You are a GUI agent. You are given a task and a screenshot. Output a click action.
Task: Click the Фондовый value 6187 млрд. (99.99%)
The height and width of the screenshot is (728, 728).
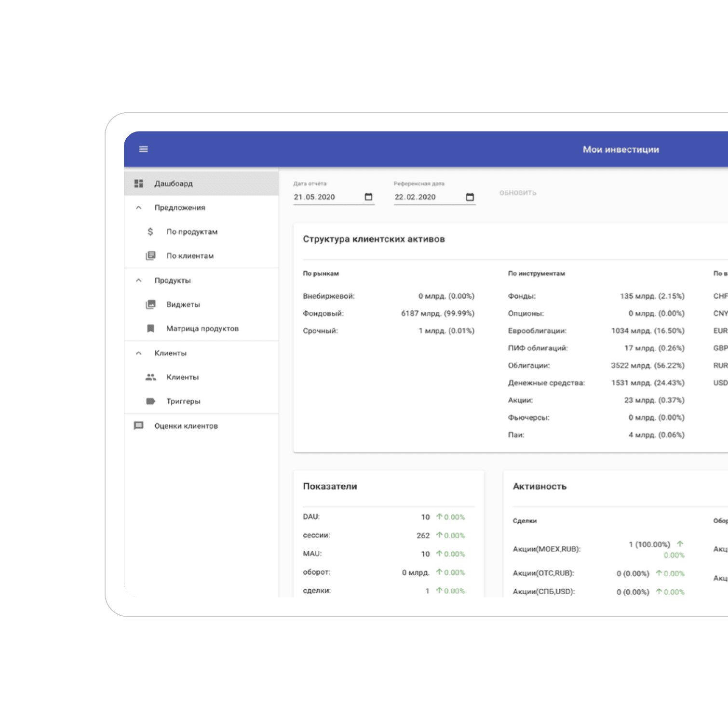pos(437,313)
